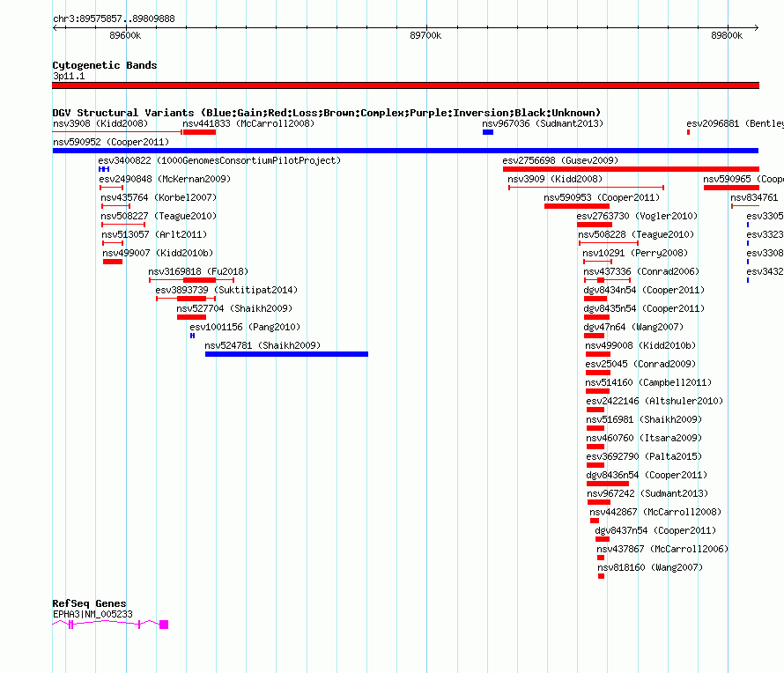Click esv1001156 (Pang2010) variant label

(x=245, y=327)
